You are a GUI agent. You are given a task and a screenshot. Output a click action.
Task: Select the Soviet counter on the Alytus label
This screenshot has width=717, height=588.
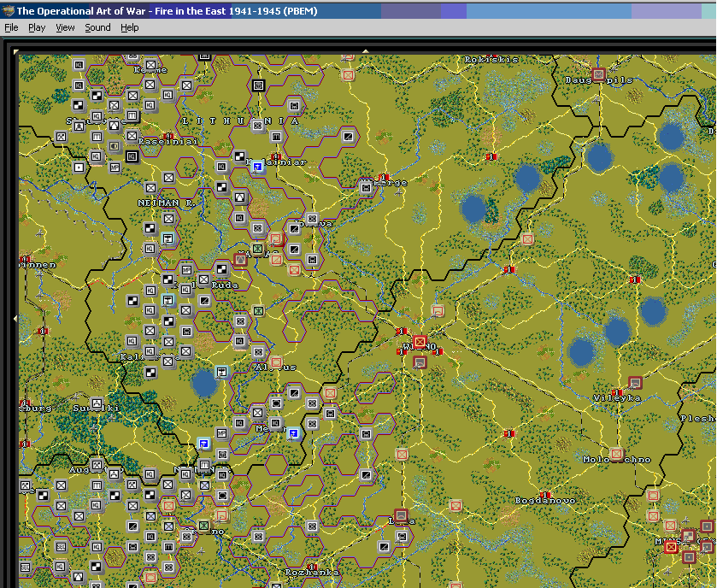point(276,362)
